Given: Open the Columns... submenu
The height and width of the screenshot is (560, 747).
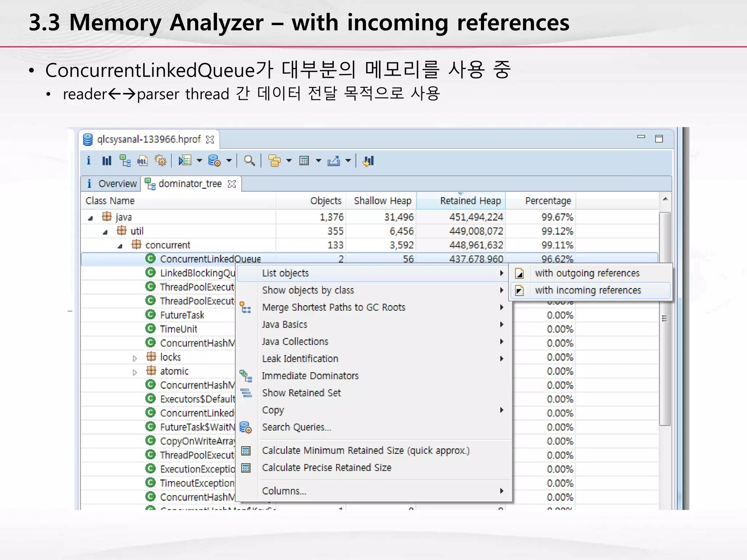Looking at the screenshot, I should (373, 491).
